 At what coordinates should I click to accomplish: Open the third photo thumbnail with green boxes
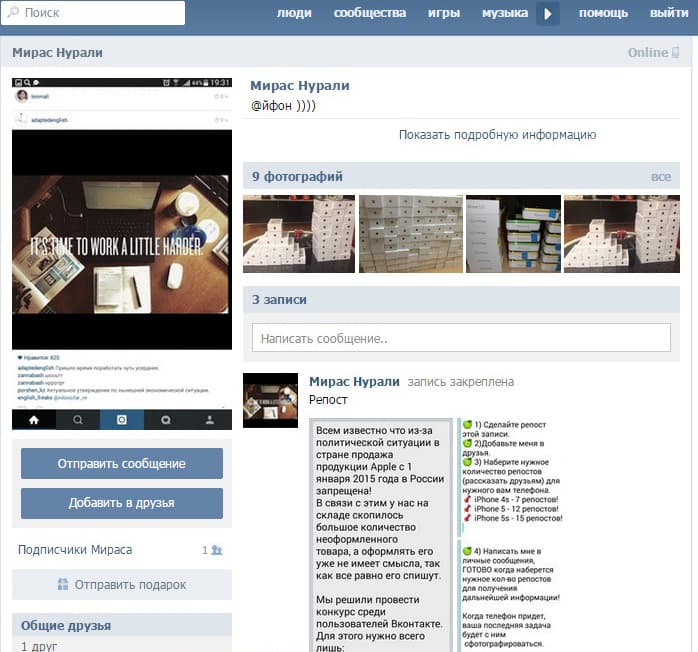click(513, 234)
